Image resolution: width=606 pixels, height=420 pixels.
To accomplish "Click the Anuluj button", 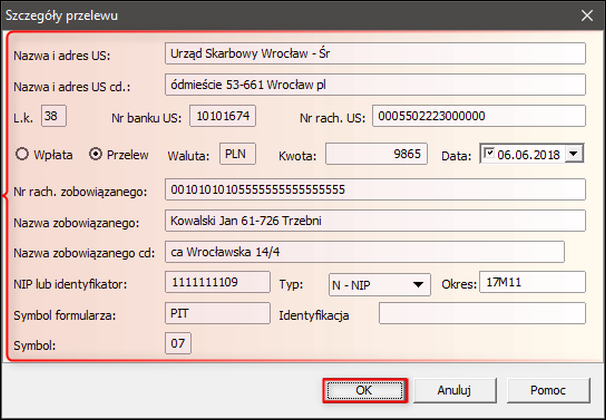I will (x=454, y=390).
